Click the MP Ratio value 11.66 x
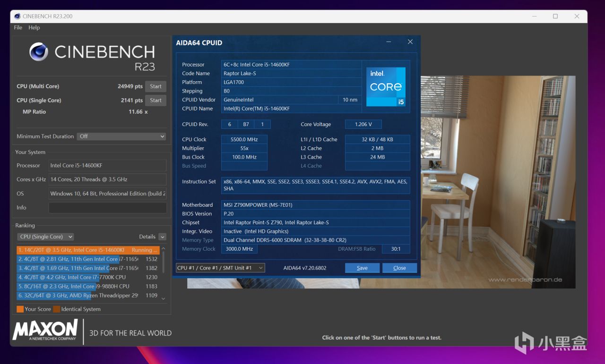The height and width of the screenshot is (364, 605). coord(138,112)
